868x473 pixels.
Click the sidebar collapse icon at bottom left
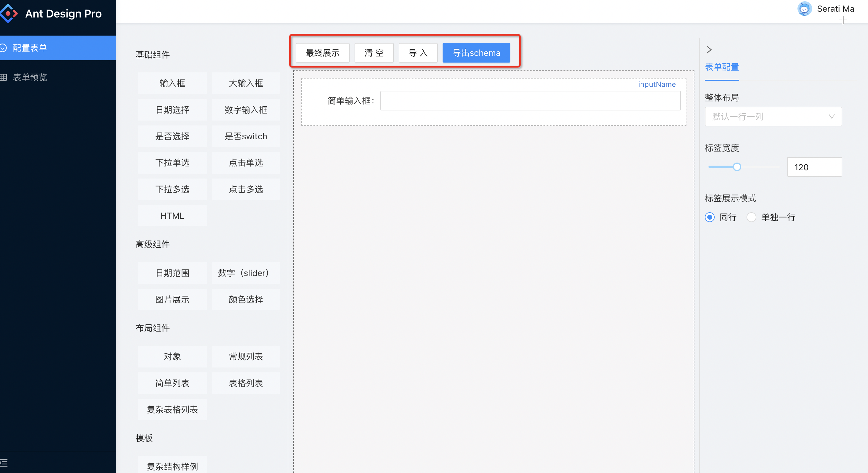(4, 463)
